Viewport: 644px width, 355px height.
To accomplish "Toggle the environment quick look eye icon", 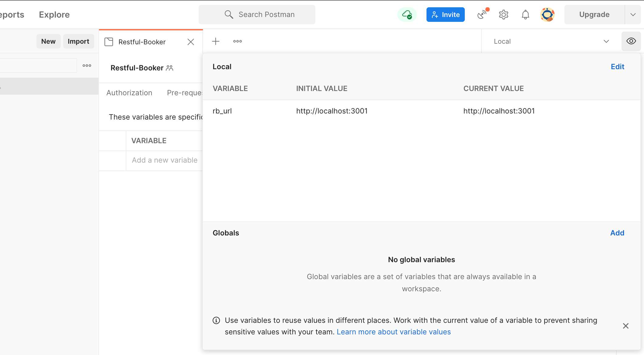I will [631, 41].
